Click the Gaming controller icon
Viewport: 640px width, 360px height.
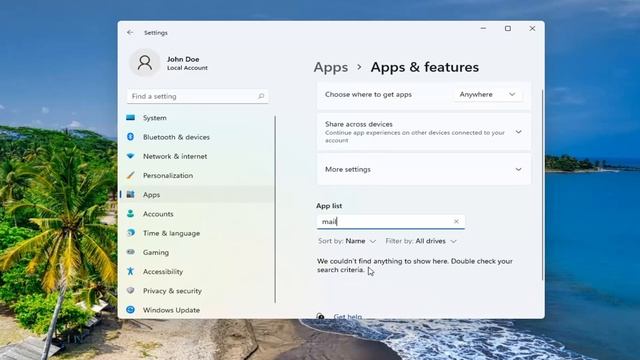pyautogui.click(x=131, y=252)
